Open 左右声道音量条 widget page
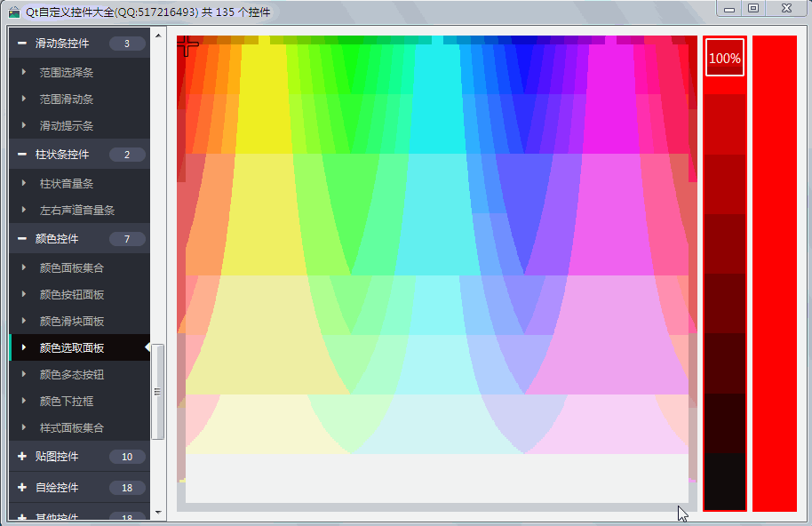This screenshot has height=526, width=812. 77,211
